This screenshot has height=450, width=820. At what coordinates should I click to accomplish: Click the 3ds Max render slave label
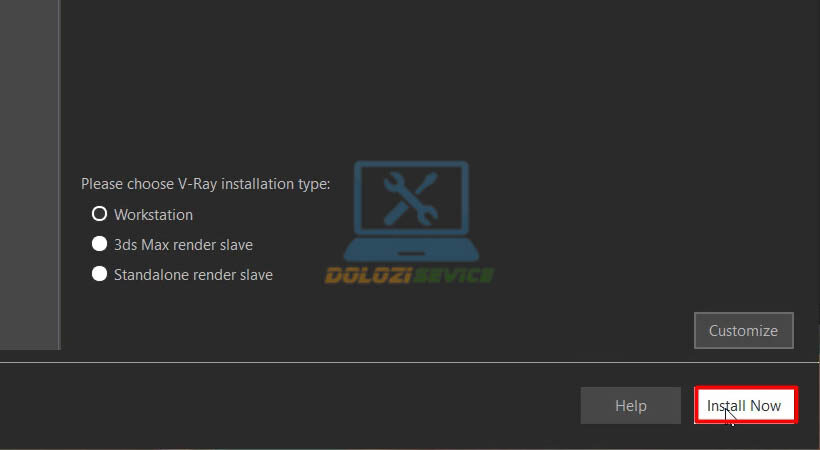[183, 244]
